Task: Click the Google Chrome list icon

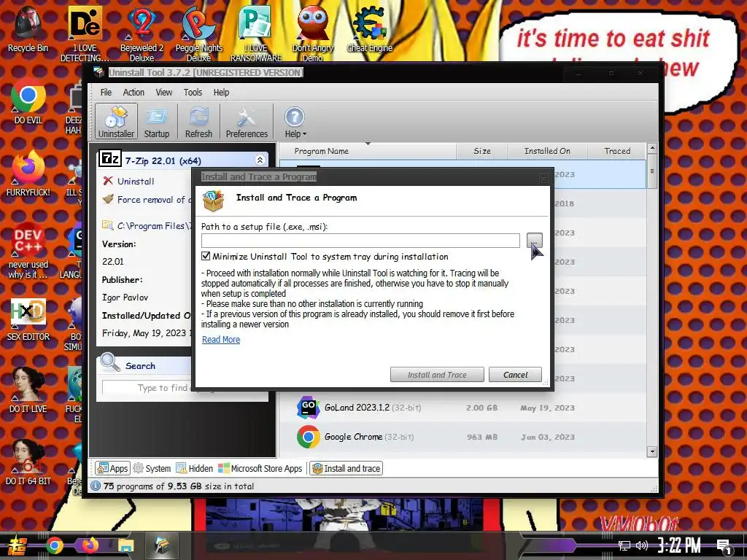Action: click(x=309, y=437)
